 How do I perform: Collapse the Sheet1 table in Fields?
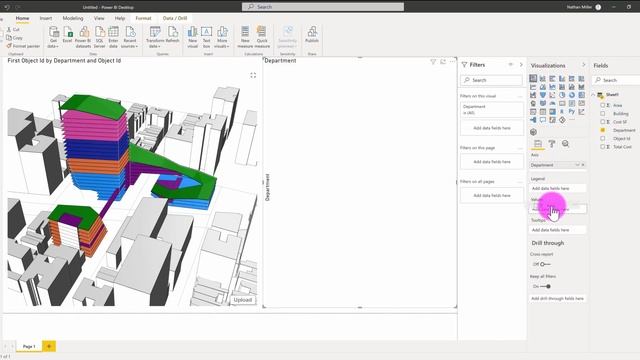pyautogui.click(x=593, y=95)
